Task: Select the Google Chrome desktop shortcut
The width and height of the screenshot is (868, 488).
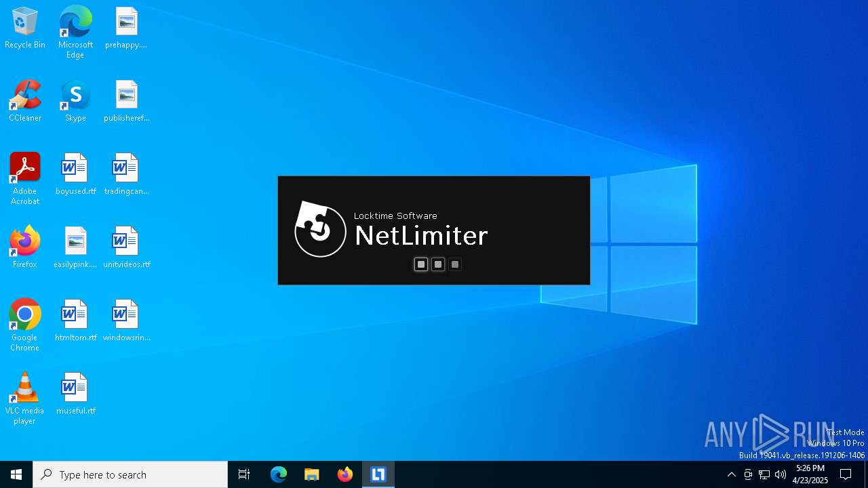Action: (x=25, y=325)
